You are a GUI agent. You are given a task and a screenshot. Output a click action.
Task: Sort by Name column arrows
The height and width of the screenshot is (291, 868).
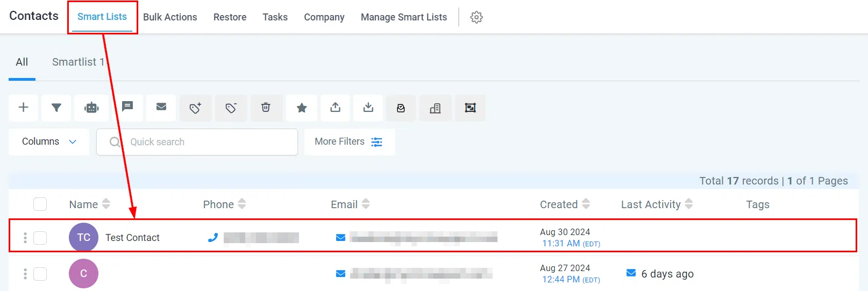point(106,204)
